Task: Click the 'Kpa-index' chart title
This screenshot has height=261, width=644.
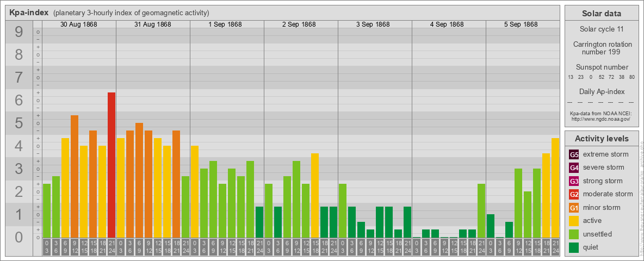Action: click(x=29, y=13)
